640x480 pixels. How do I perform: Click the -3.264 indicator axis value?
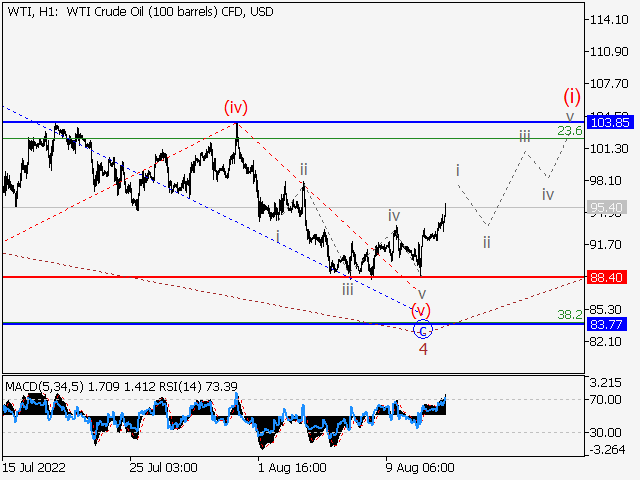606,450
